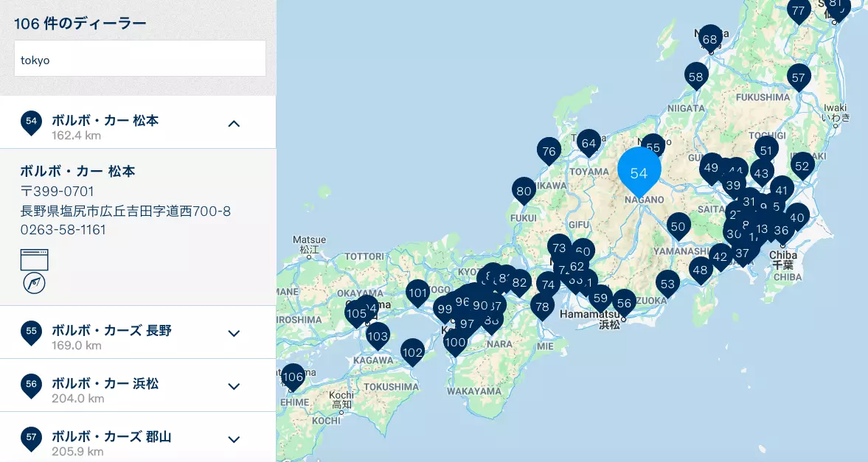
Task: Click the 204.0 km distance text
Action: pyautogui.click(x=78, y=399)
